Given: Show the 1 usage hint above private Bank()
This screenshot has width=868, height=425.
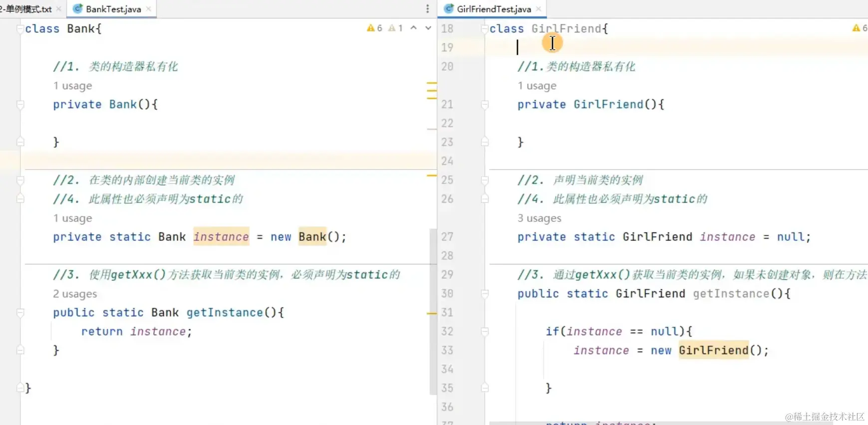Looking at the screenshot, I should click(x=73, y=86).
